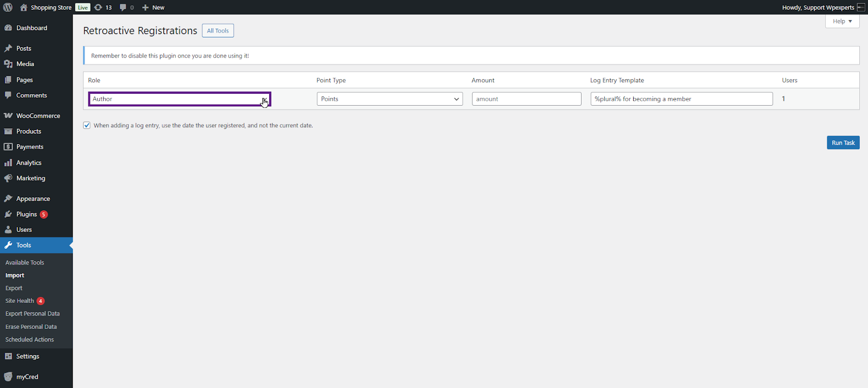Focus the Log Entry Template field
The image size is (868, 388).
pos(681,99)
